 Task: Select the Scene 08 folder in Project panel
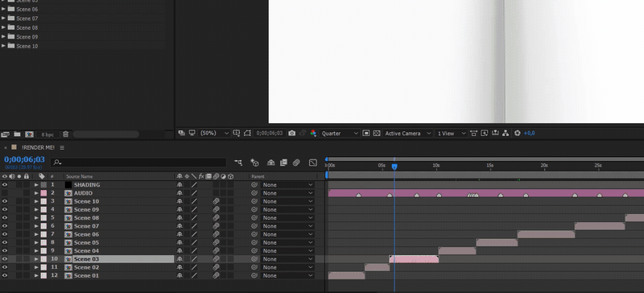(27, 27)
